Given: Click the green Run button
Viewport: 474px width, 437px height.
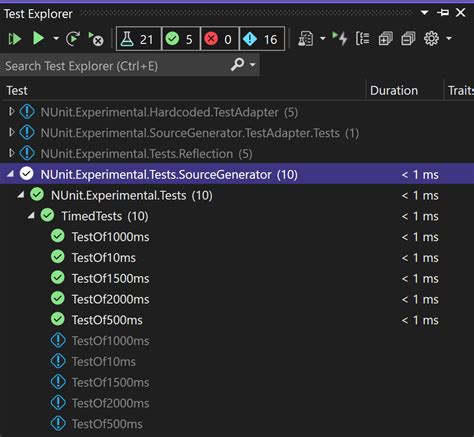Looking at the screenshot, I should [38, 38].
